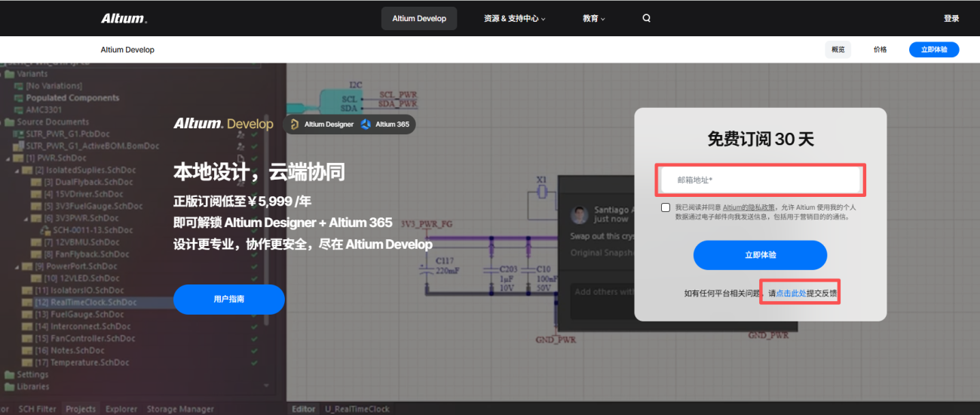Image resolution: width=980 pixels, height=415 pixels.
Task: Open the search magnifier icon
Action: pyautogui.click(x=646, y=18)
